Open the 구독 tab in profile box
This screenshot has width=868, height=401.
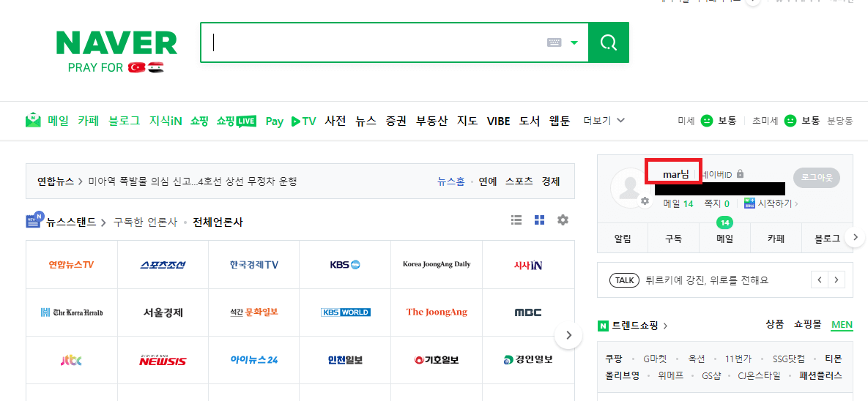(674, 239)
